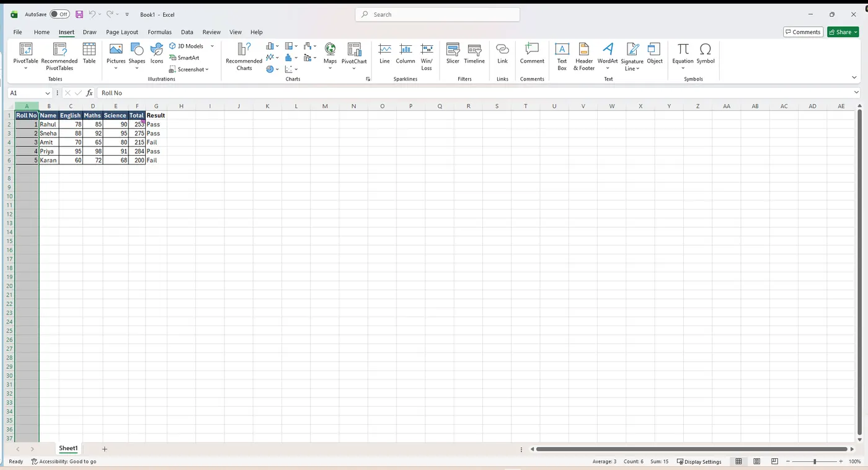This screenshot has width=868, height=470.
Task: Switch to the Home tab
Action: coord(42,32)
